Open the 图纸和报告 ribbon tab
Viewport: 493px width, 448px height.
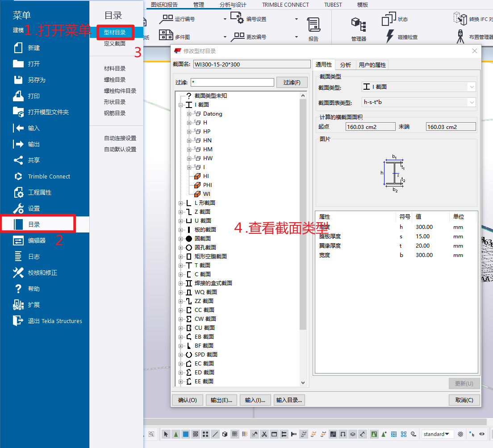pos(164,5)
